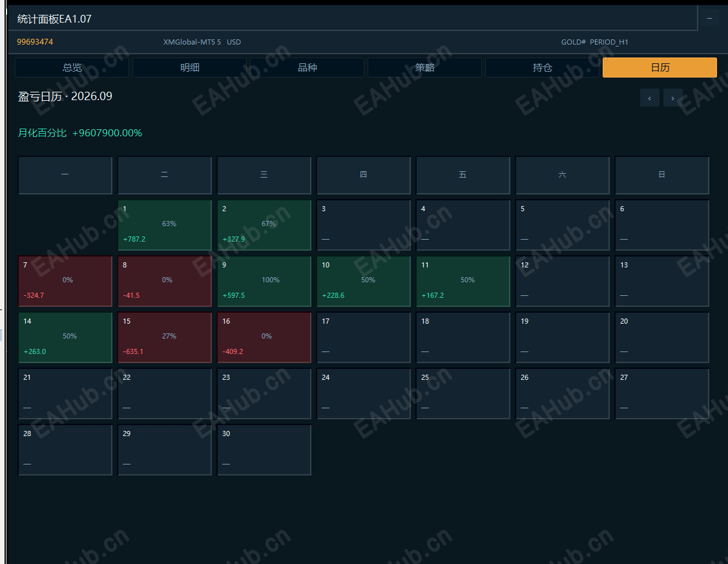The height and width of the screenshot is (564, 728).
Task: Select empty day 4 cell
Action: pos(463,225)
